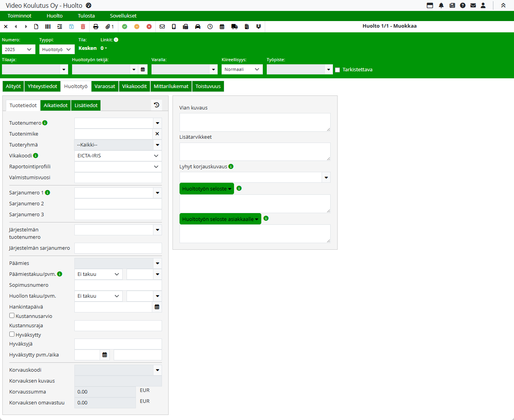Click the printer icon in the toolbar
The image size is (514, 420).
coord(96,26)
